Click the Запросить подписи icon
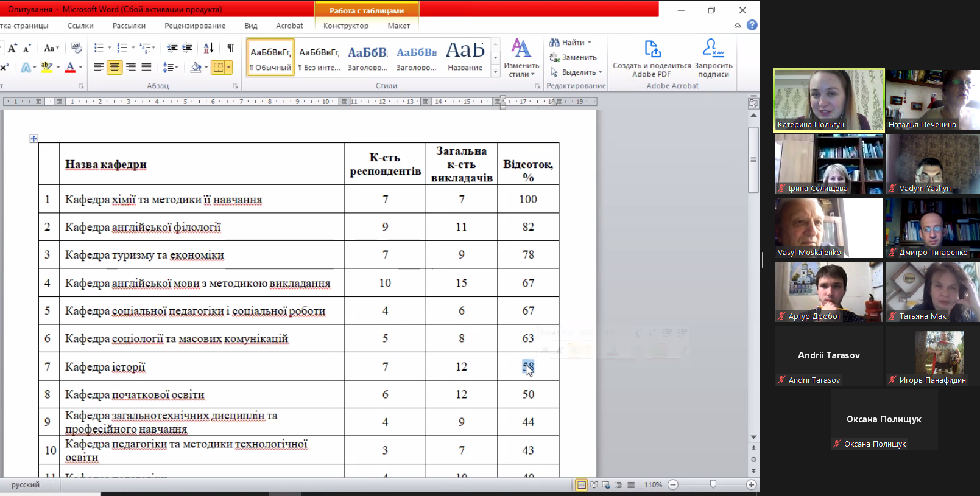The height and width of the screenshot is (496, 980). [x=713, y=49]
